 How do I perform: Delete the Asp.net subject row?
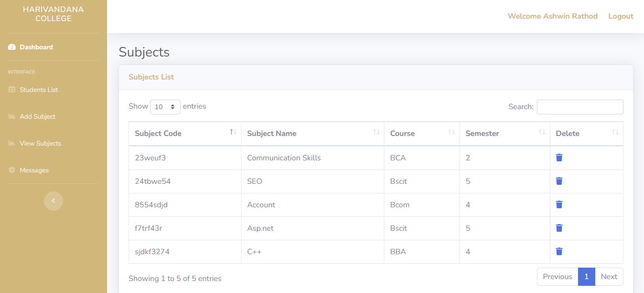click(559, 228)
